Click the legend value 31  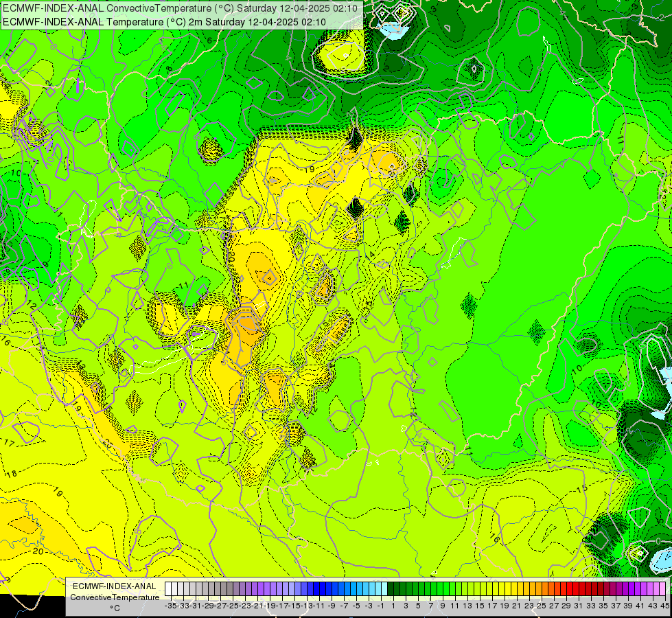point(578,606)
